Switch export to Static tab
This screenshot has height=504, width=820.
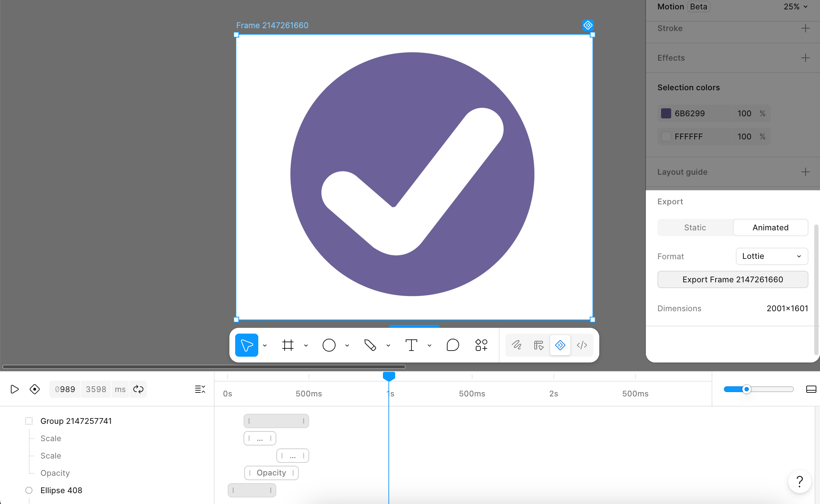click(695, 227)
